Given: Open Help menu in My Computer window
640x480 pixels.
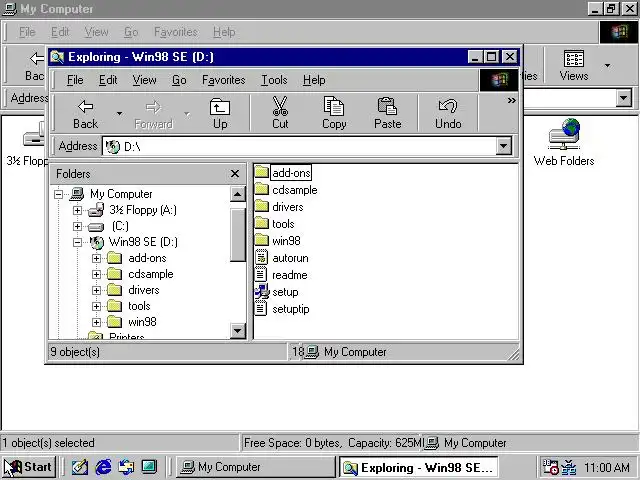Looking at the screenshot, I should point(224,32).
